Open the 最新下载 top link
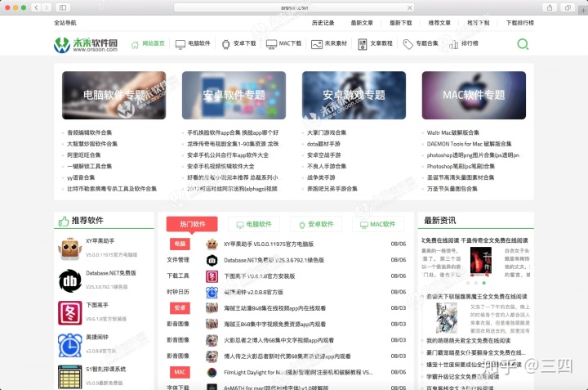This screenshot has height=390, width=588. pos(401,23)
